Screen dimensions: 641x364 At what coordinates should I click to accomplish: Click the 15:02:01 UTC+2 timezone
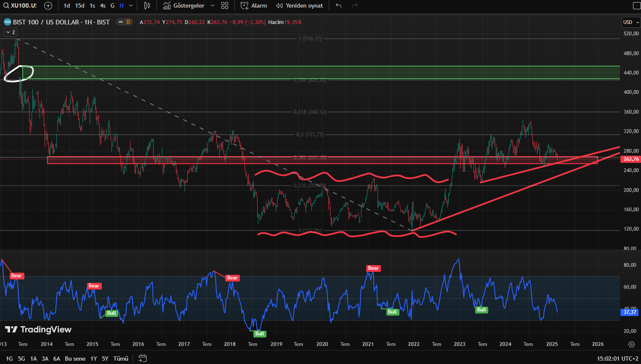(617, 359)
